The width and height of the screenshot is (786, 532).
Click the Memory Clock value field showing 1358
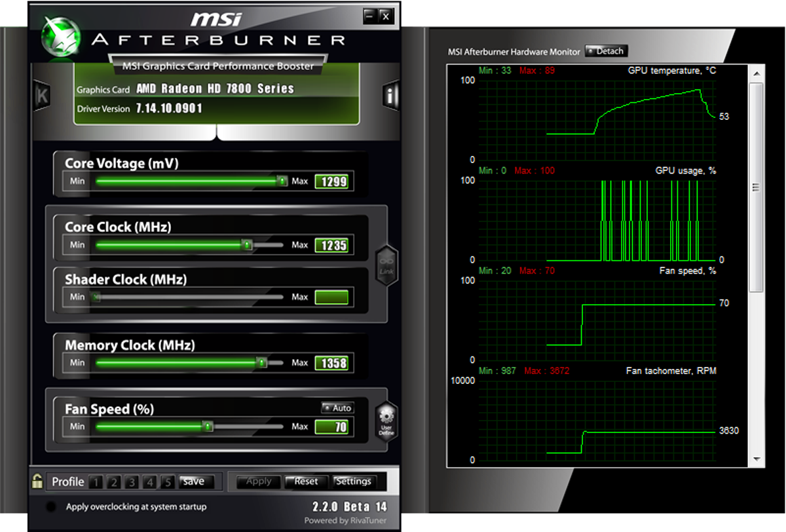coord(331,362)
